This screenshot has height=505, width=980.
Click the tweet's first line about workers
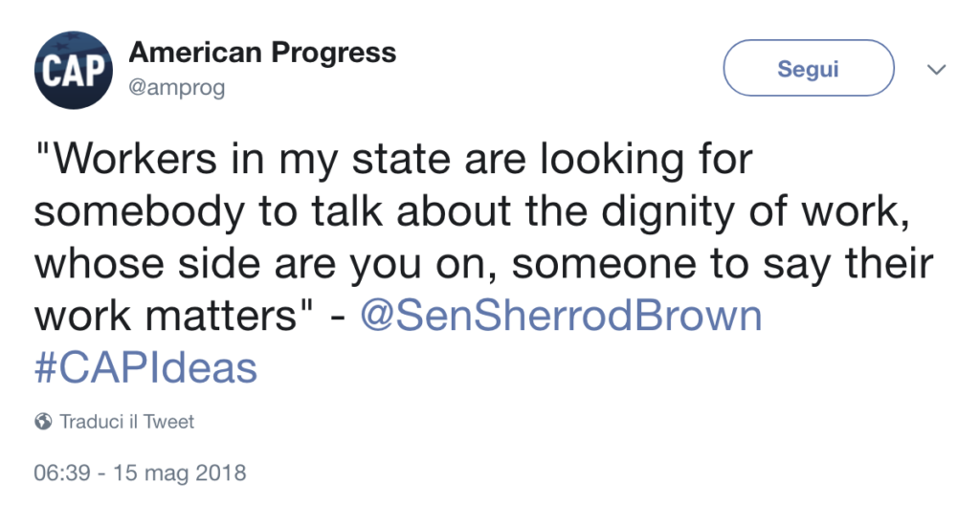392,161
